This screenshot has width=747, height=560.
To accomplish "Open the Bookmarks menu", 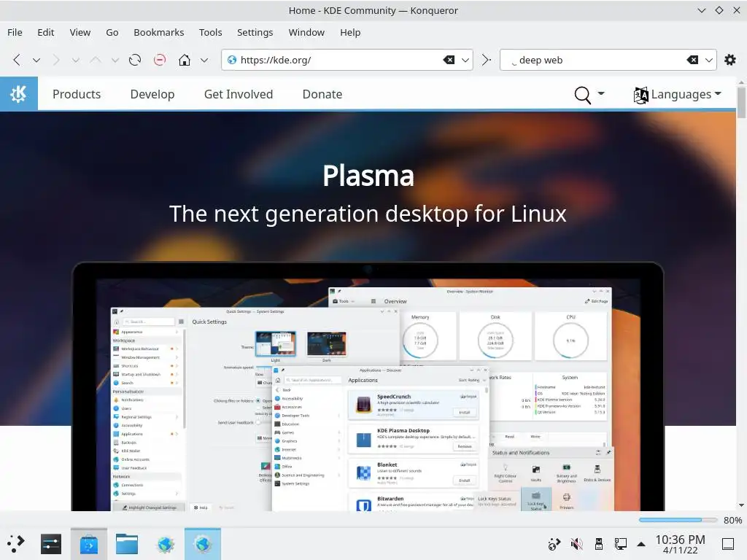I will click(x=158, y=32).
